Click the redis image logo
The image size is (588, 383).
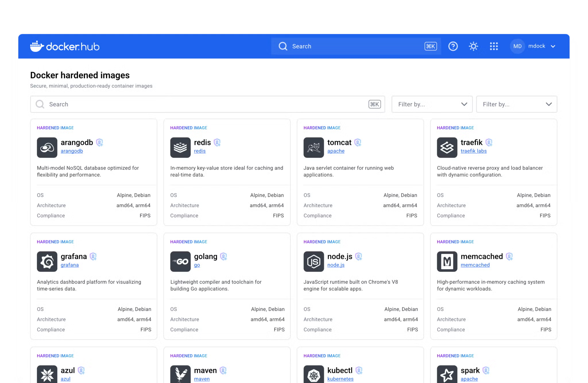180,147
